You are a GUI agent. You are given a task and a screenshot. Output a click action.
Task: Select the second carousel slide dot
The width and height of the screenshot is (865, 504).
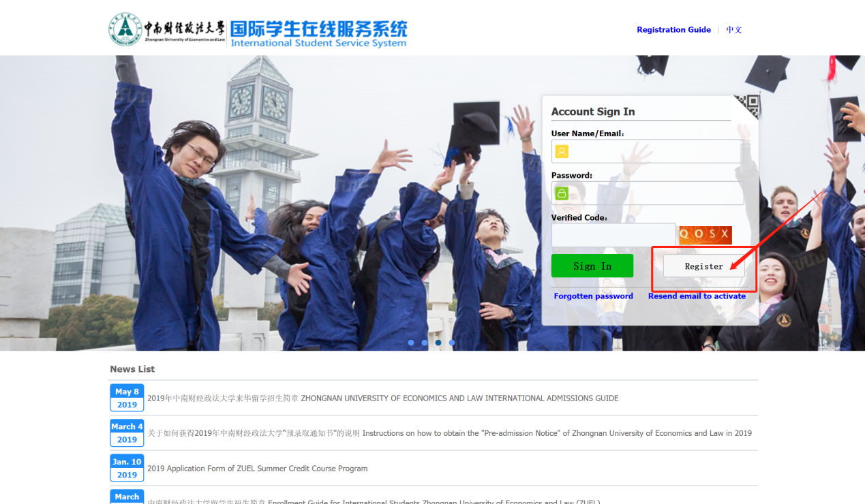pos(425,343)
